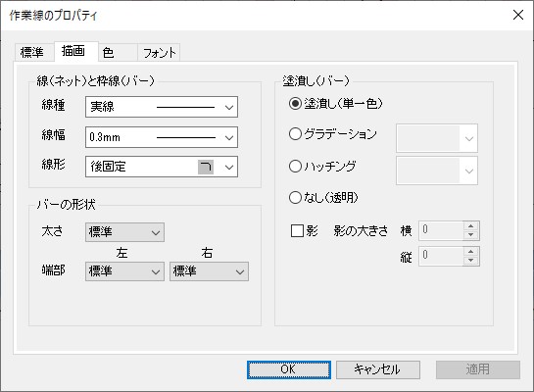Click the 線種 solid line preview
The image size is (534, 392).
[x=185, y=107]
